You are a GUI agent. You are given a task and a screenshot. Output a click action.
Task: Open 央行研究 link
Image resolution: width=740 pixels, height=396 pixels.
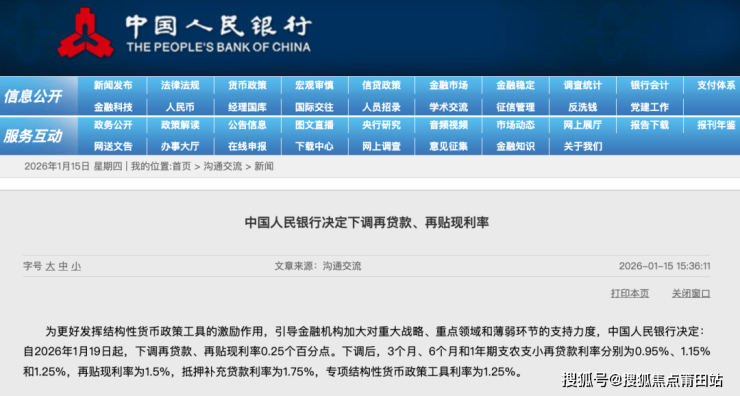381,125
